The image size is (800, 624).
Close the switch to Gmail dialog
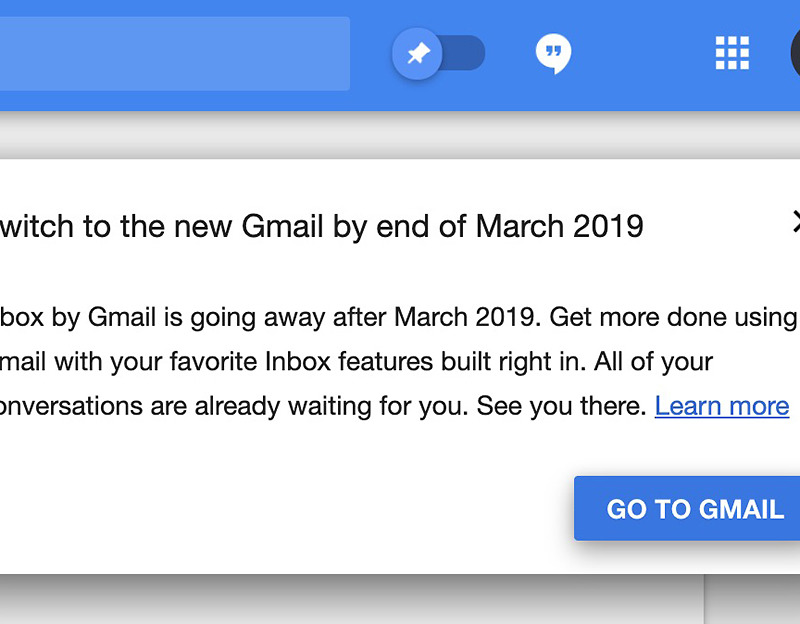tap(796, 222)
